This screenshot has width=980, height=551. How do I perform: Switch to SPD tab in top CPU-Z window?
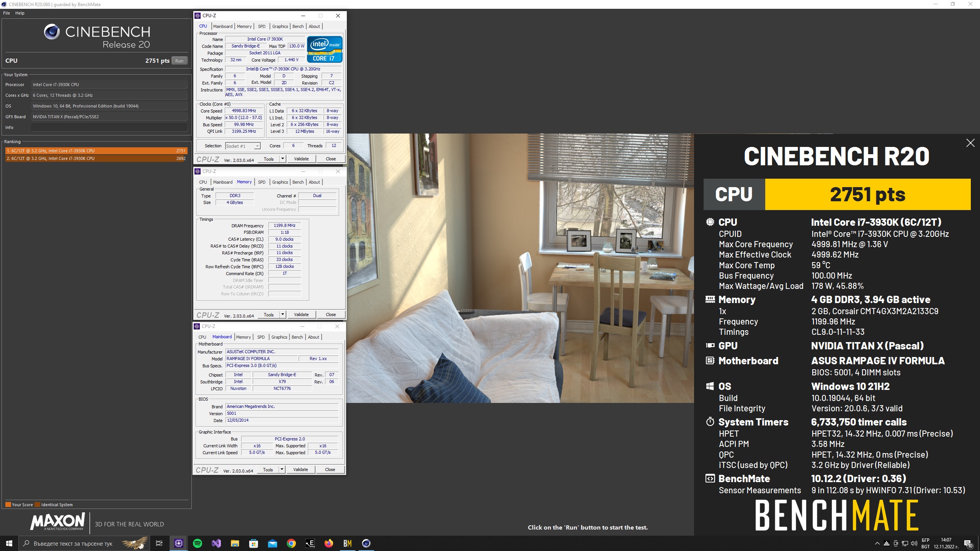point(262,26)
